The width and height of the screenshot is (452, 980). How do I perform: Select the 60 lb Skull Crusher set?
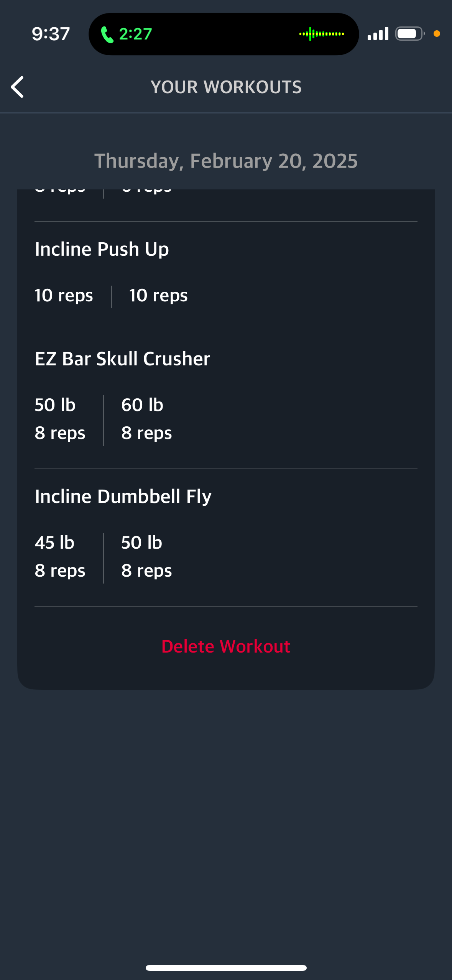[x=146, y=419]
